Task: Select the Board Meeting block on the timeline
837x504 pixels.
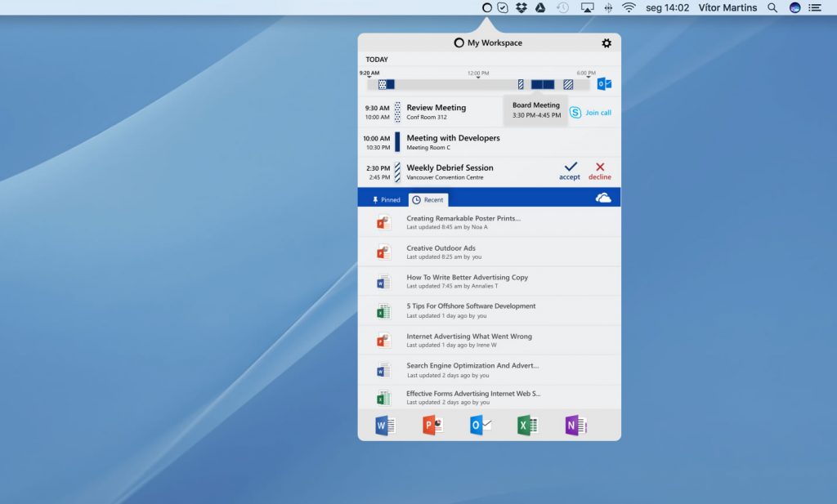Action: [x=543, y=84]
